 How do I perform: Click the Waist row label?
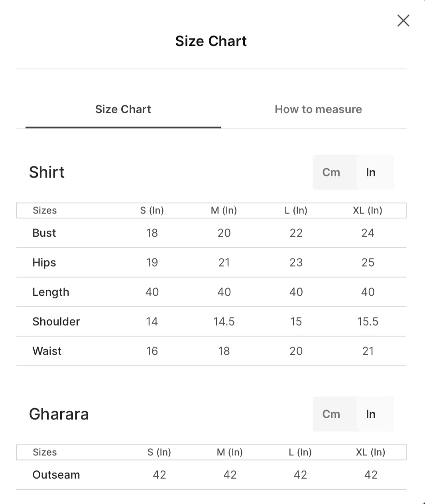47,351
